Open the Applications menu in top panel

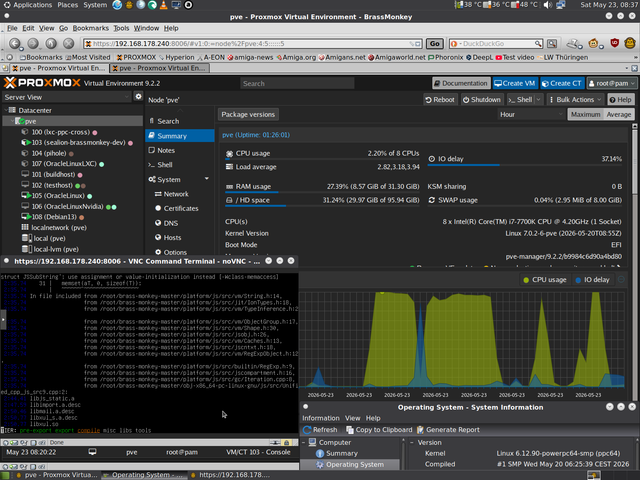coord(28,5)
